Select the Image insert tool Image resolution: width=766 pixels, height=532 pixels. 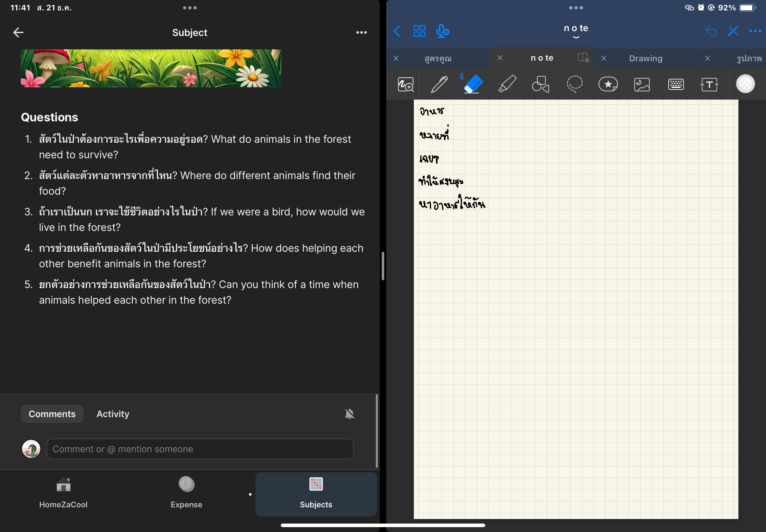[642, 85]
